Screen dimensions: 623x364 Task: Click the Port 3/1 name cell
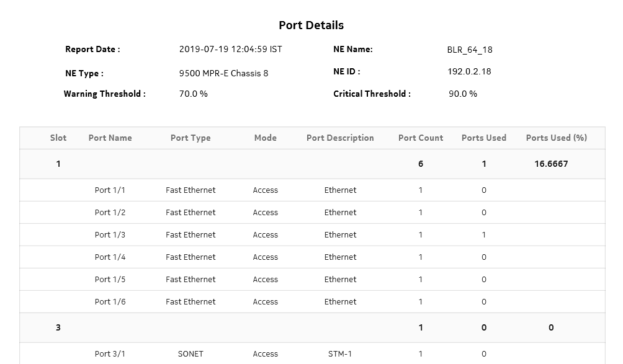[110, 354]
